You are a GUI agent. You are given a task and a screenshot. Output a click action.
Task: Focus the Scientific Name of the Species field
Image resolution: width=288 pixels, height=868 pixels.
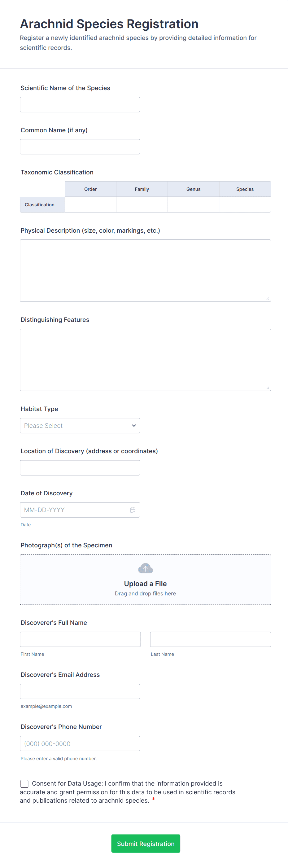pos(80,104)
